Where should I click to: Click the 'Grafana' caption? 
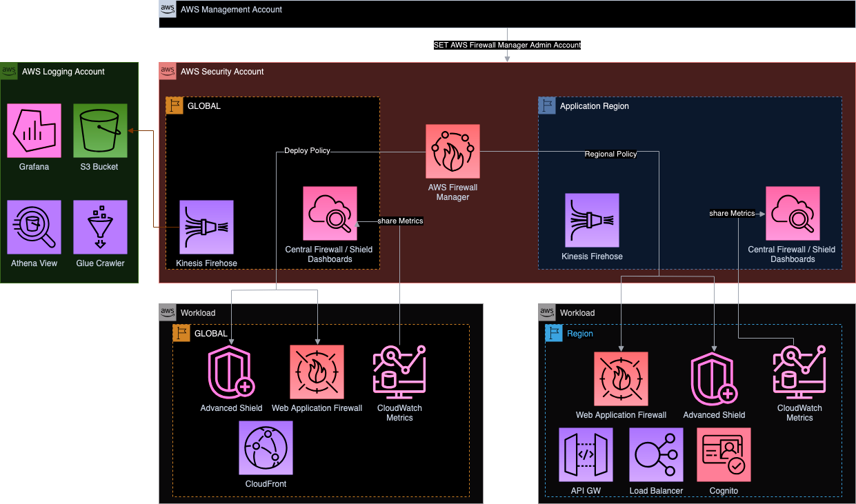pyautogui.click(x=34, y=167)
